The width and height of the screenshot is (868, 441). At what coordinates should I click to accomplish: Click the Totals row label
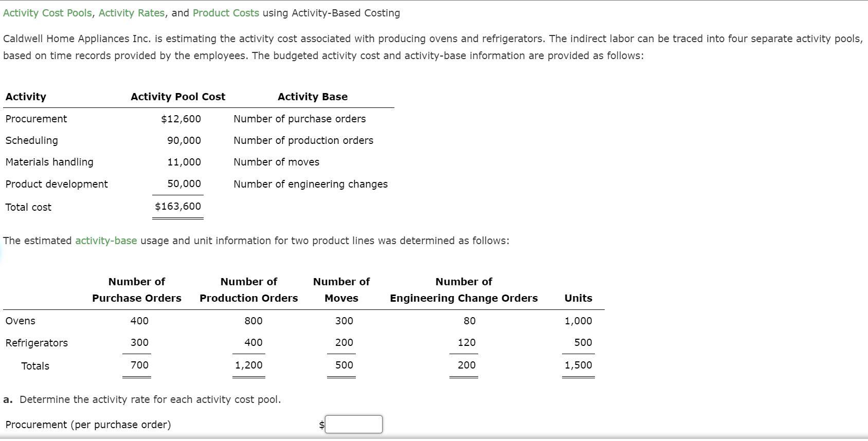coord(35,366)
